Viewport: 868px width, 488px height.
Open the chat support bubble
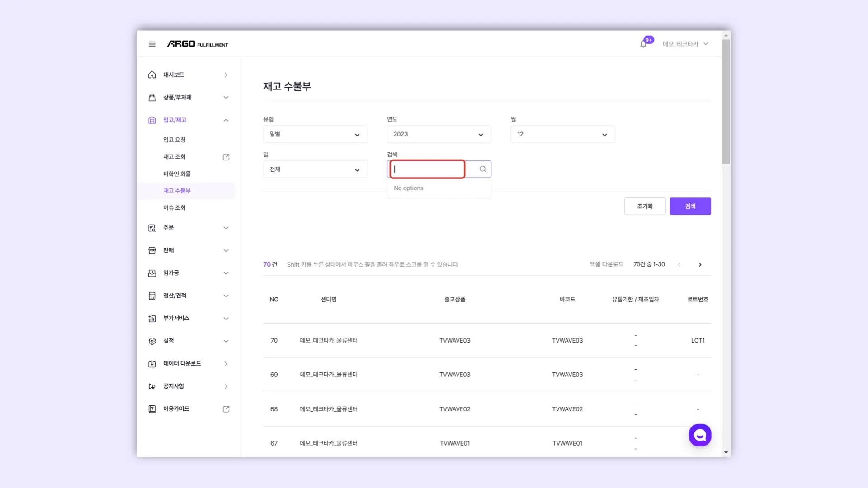(700, 435)
